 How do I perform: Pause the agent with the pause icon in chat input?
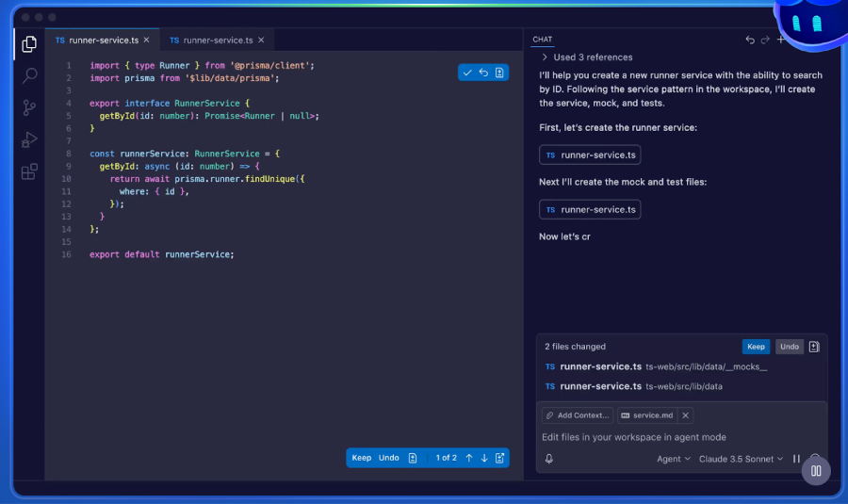click(x=796, y=459)
